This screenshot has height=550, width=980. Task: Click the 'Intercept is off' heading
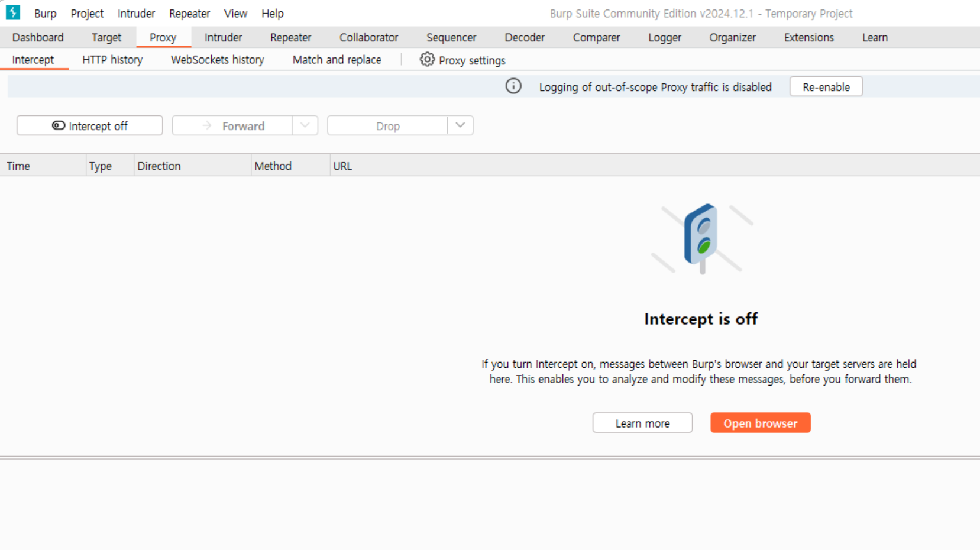(x=701, y=319)
